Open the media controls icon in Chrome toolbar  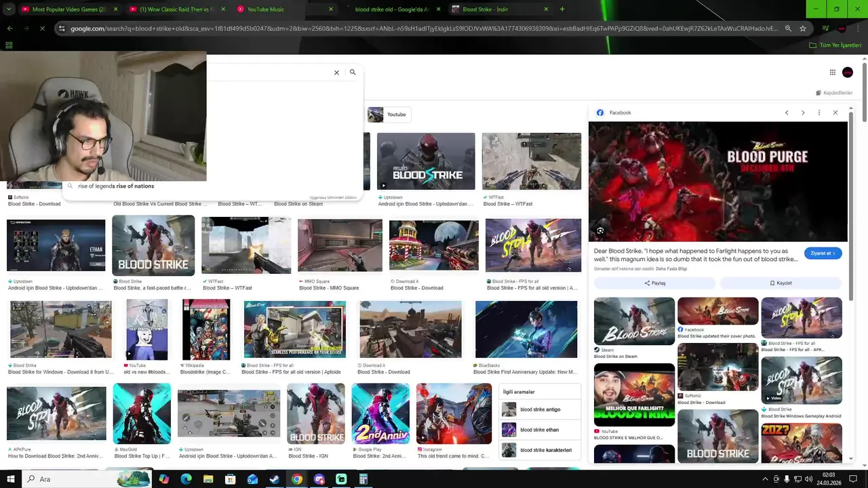pos(825,28)
